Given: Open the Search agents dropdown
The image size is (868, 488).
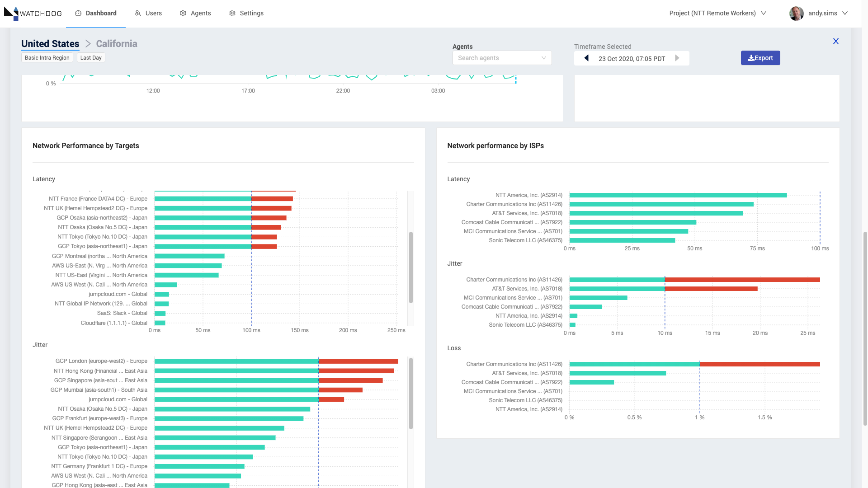Looking at the screenshot, I should point(502,58).
